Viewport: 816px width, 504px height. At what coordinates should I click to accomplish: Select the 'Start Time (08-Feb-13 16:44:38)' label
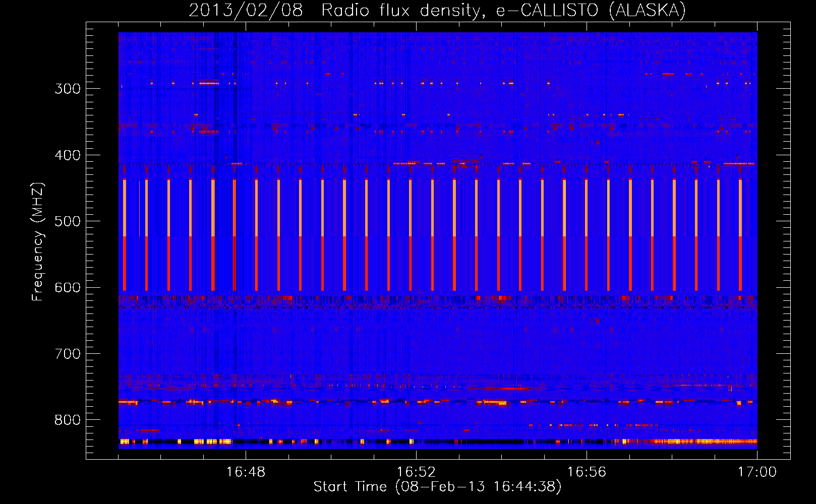437,487
